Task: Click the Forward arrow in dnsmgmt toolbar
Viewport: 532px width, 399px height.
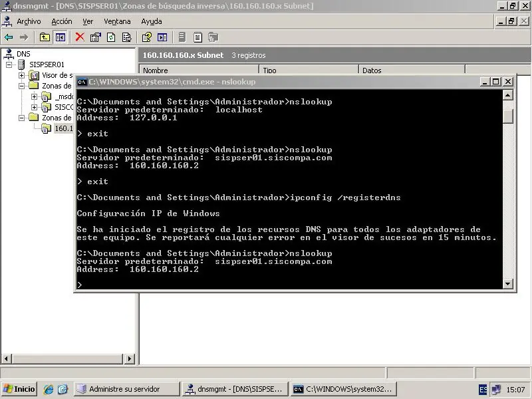Action: [x=23, y=37]
